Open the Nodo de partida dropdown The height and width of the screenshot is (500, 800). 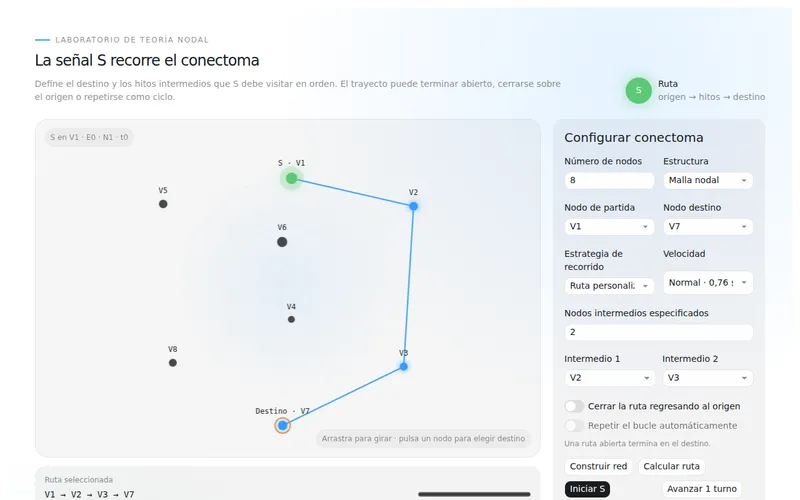point(609,227)
